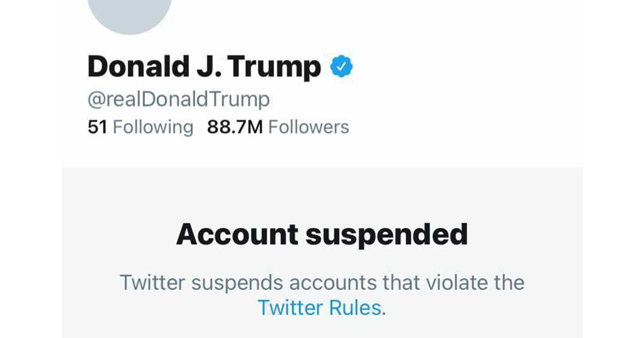Screen dimensions: 644x338
Task: Click the word "Donald" in display name
Action: pyautogui.click(x=133, y=67)
